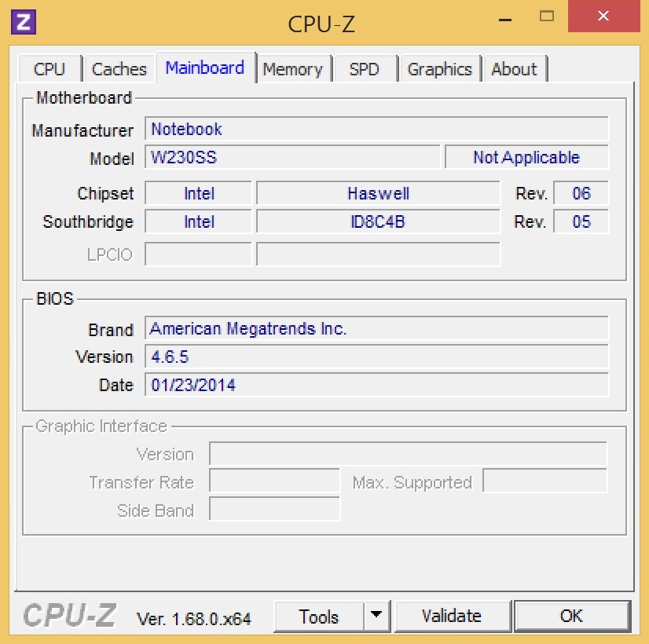Click the CPU-Z app icon in title bar
649x644 pixels.
coord(24,21)
